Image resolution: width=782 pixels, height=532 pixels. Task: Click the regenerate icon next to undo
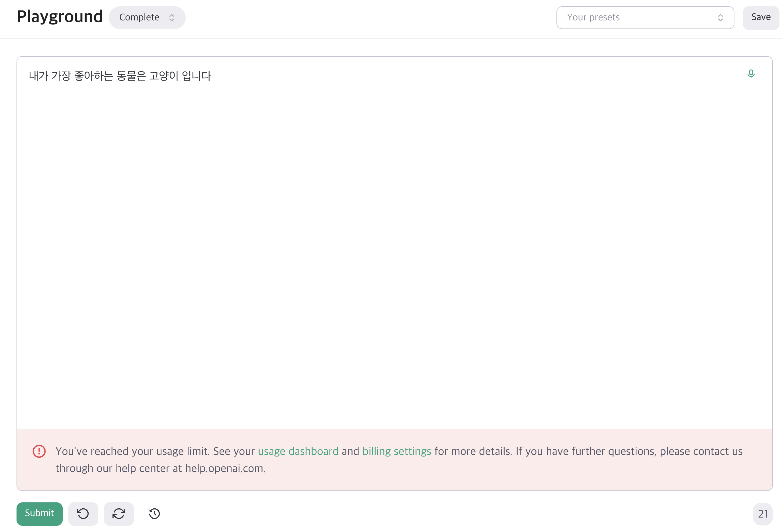click(x=119, y=514)
